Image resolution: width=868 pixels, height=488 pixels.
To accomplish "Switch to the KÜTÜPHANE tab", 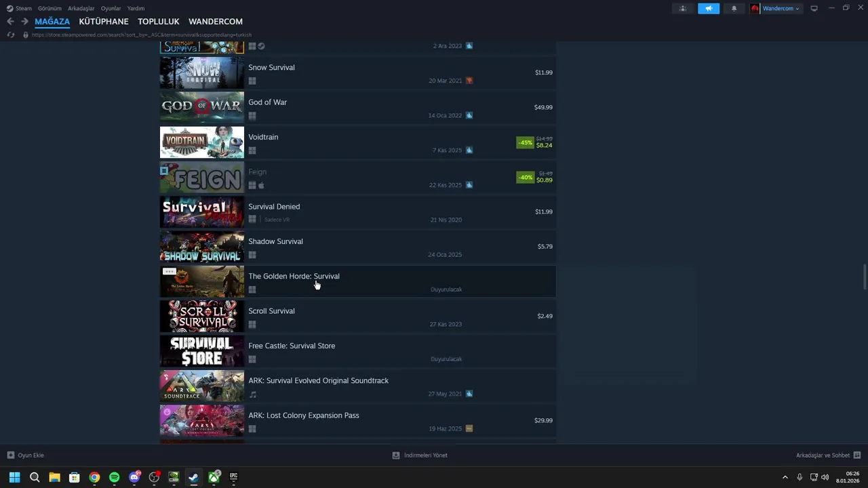I will (104, 22).
